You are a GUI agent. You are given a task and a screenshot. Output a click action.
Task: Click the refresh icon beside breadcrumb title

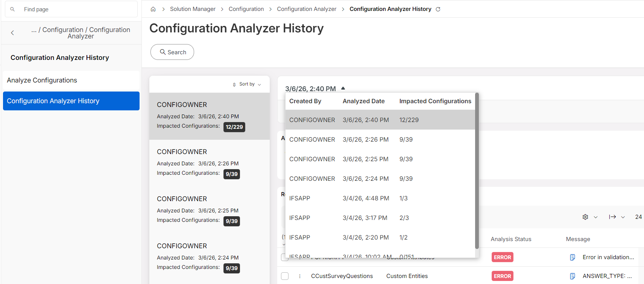pyautogui.click(x=438, y=9)
